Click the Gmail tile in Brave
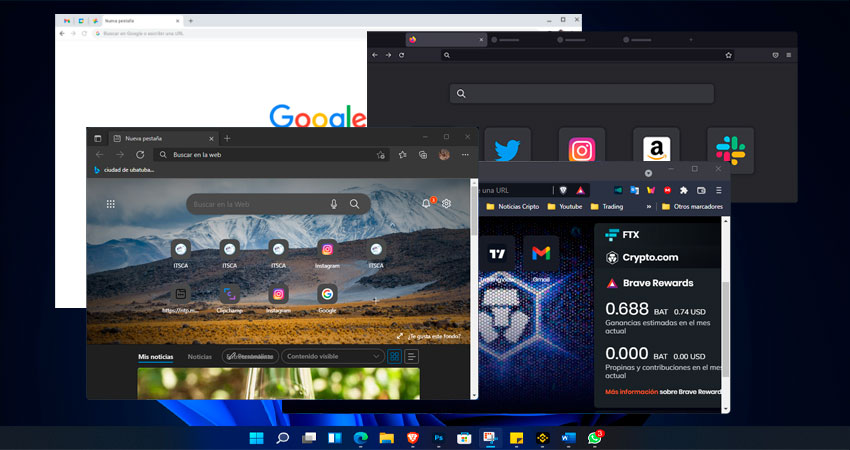Image resolution: width=850 pixels, height=450 pixels. pyautogui.click(x=541, y=254)
